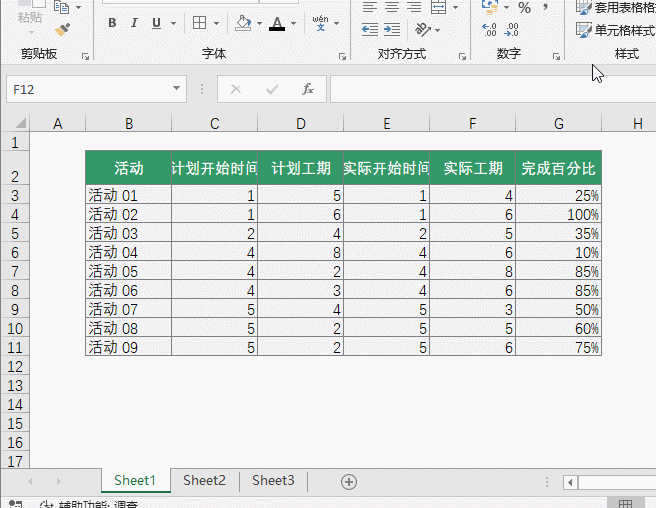Select row 5 header

pos(15,233)
